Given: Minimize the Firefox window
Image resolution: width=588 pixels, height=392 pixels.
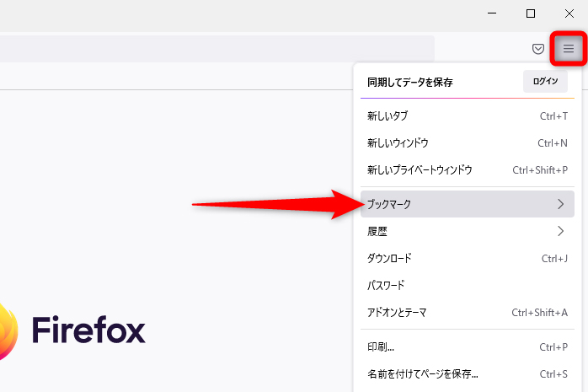Looking at the screenshot, I should coord(492,13).
